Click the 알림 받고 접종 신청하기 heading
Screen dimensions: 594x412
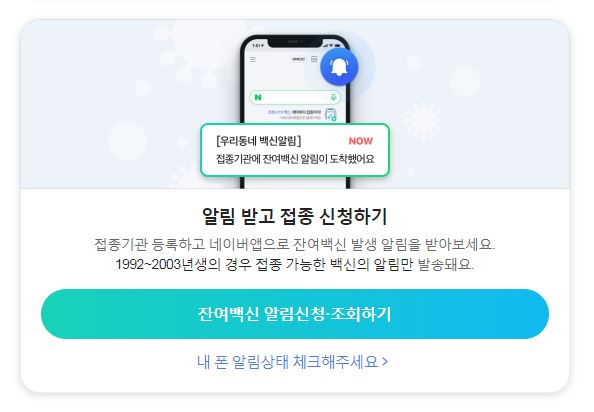294,217
